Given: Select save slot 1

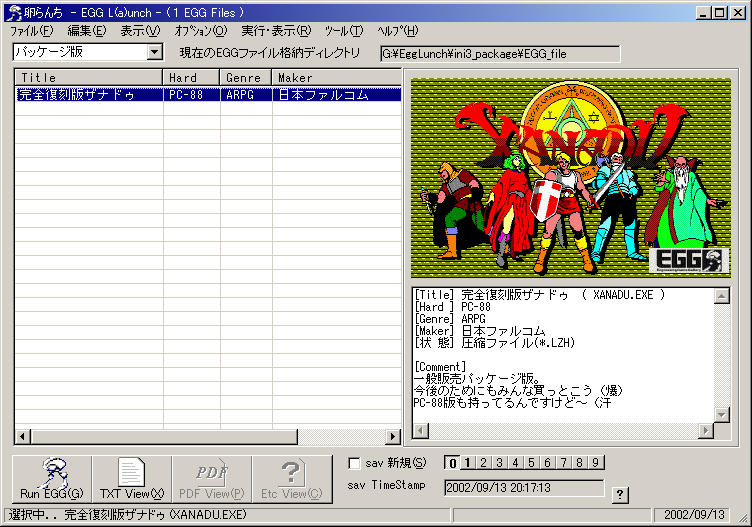Looking at the screenshot, I should click(468, 463).
